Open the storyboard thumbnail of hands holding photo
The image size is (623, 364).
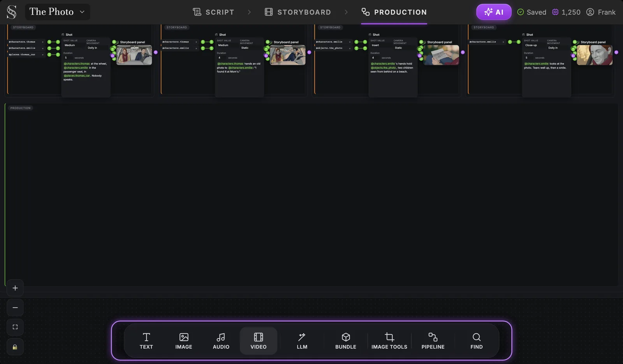[441, 55]
